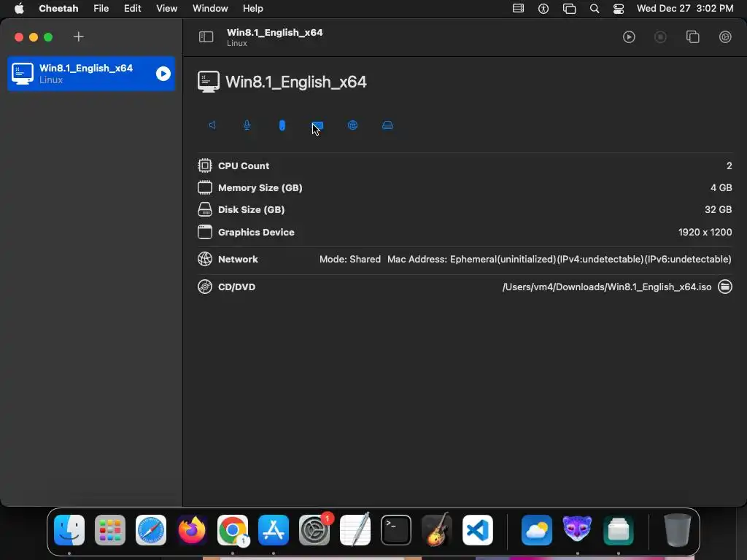Screen dimensions: 747x560
Task: Open App Store from the Dock
Action: tap(274, 530)
